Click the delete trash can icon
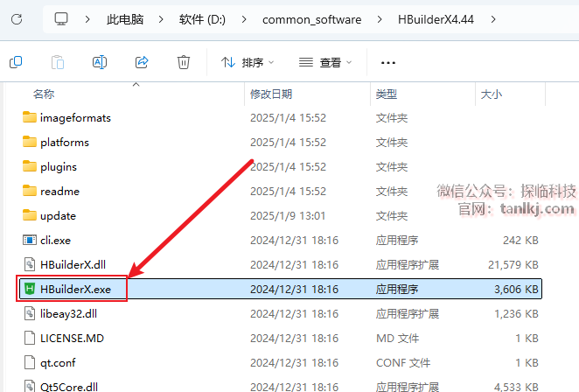579x392 pixels. 184,62
